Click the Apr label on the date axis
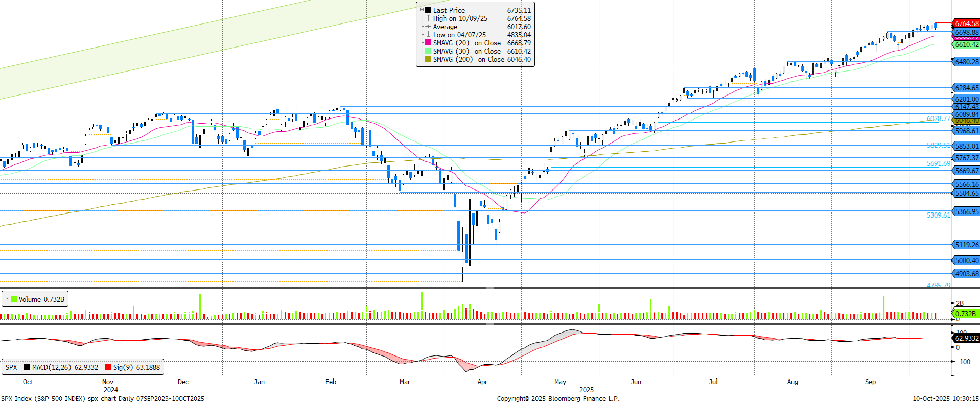The image size is (980, 403). coord(482,382)
